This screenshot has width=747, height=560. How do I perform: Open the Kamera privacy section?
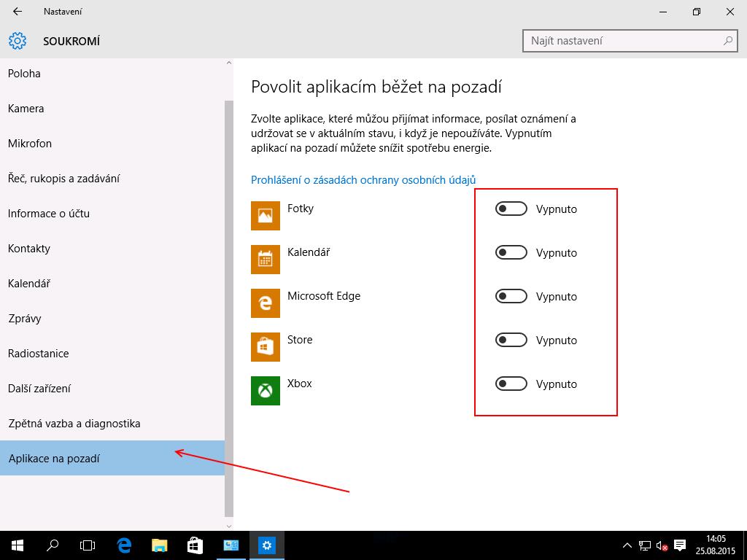26,109
